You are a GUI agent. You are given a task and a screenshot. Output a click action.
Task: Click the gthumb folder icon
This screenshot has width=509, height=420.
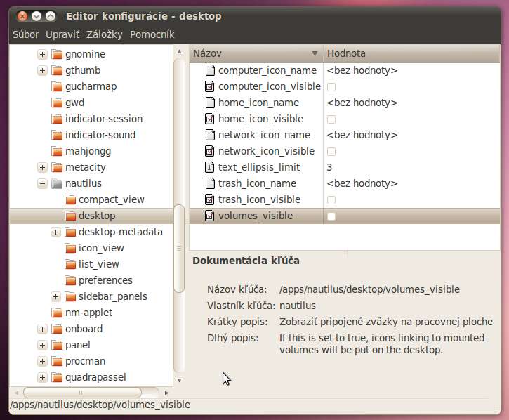[57, 70]
